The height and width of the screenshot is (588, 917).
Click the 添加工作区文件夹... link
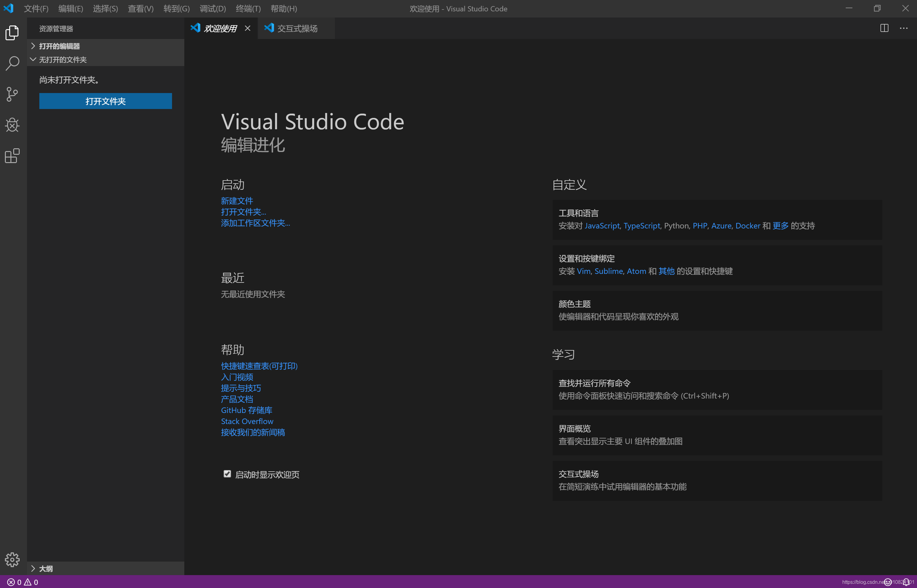coord(256,223)
